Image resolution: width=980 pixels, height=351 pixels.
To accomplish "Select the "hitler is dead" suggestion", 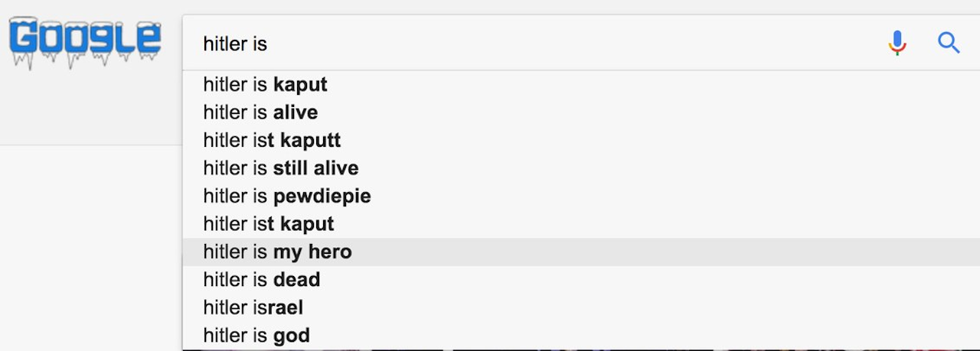I will pyautogui.click(x=261, y=280).
